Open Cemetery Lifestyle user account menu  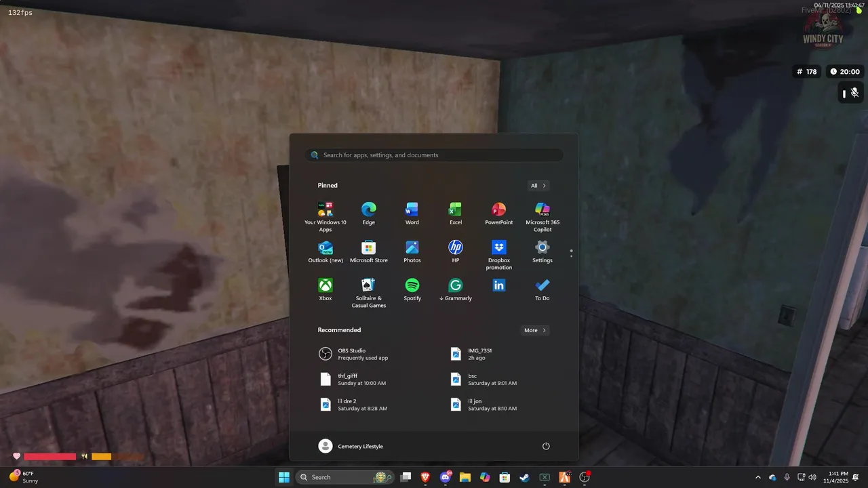[351, 446]
